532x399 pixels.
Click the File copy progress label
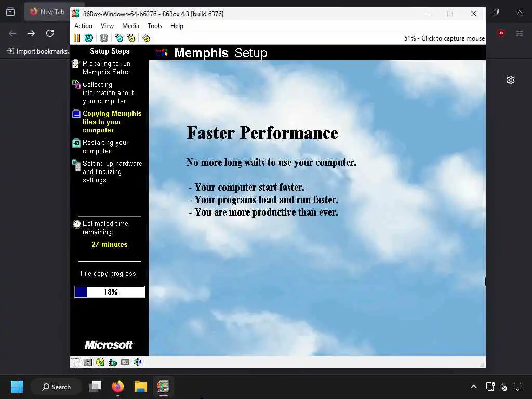109,274
